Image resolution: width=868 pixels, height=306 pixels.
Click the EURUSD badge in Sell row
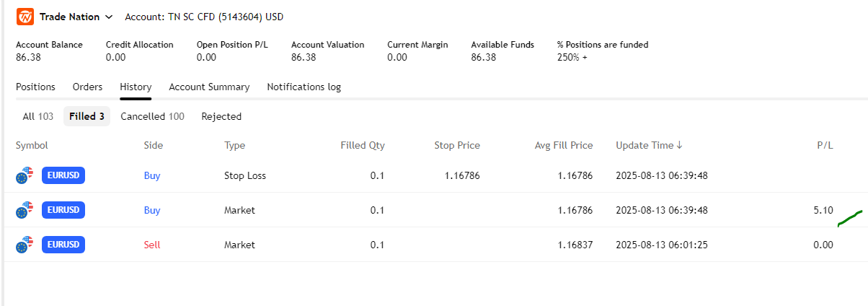click(63, 245)
